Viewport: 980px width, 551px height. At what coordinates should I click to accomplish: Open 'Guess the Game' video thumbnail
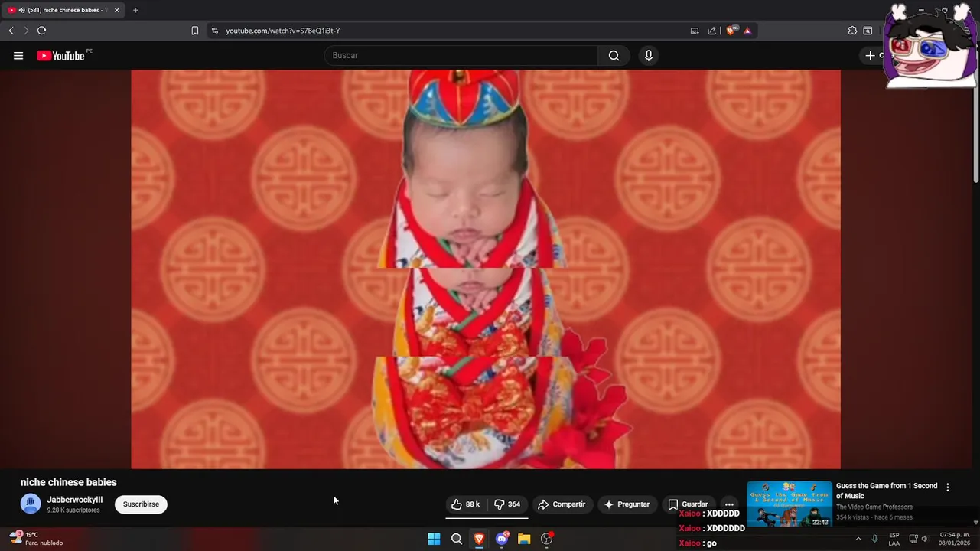[x=789, y=504]
